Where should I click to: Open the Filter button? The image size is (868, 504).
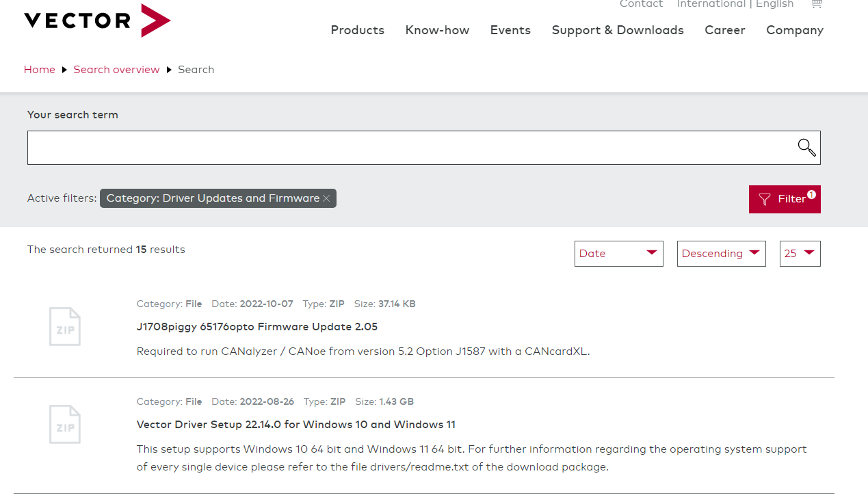pos(785,199)
